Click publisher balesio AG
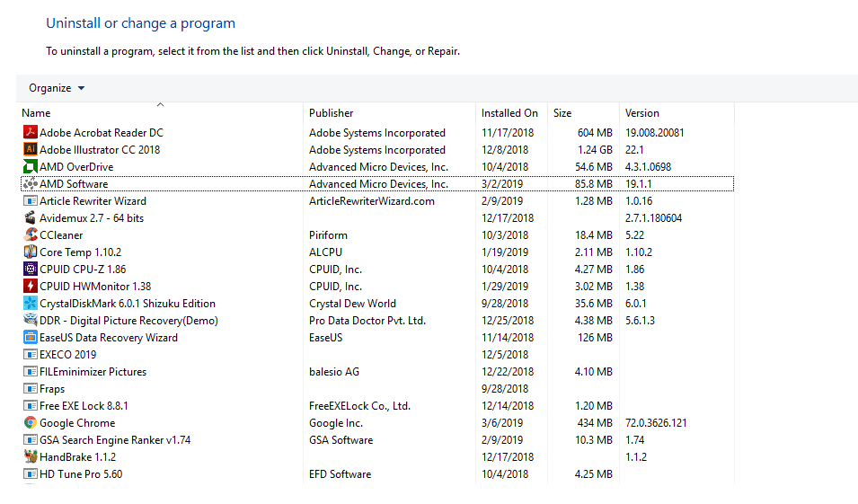Image resolution: width=858 pixels, height=504 pixels. point(334,372)
